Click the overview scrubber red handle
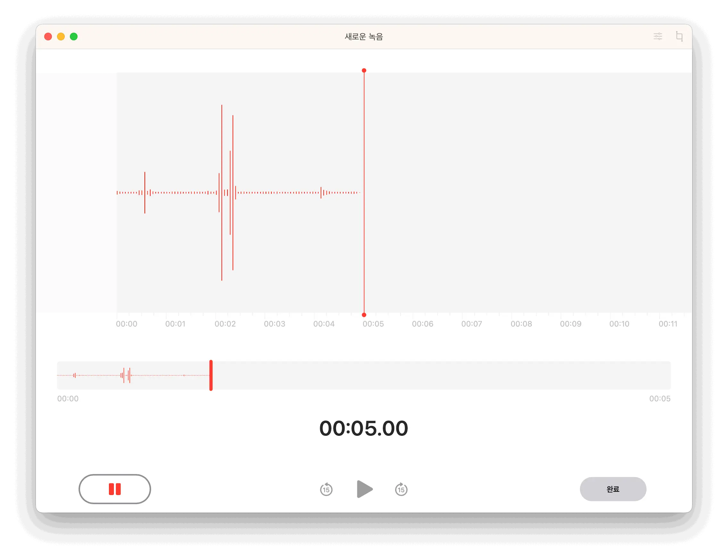This screenshot has height=560, width=728. [x=211, y=375]
